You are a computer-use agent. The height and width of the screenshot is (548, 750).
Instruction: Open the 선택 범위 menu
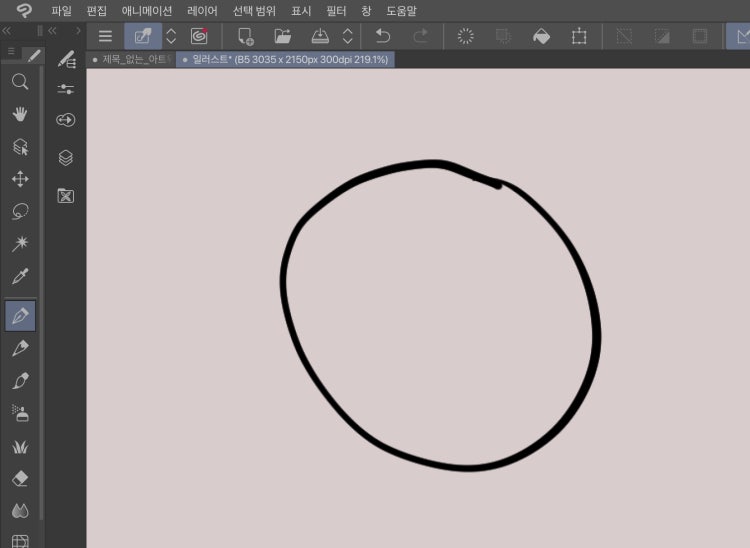pyautogui.click(x=254, y=11)
